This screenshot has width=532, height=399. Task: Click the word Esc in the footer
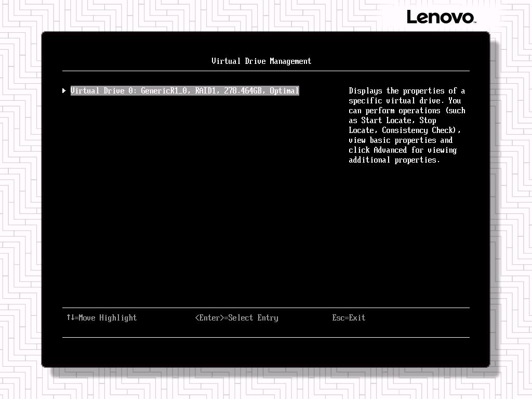coord(338,317)
